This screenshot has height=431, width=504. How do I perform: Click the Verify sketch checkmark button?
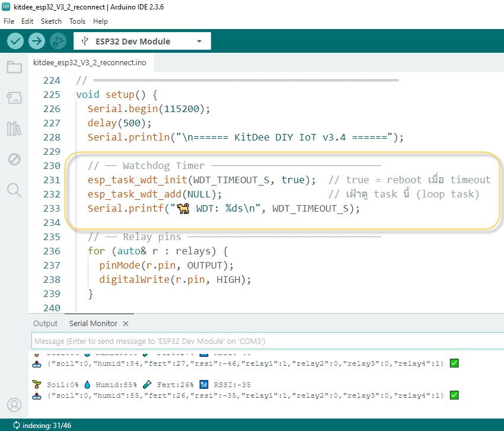point(15,41)
